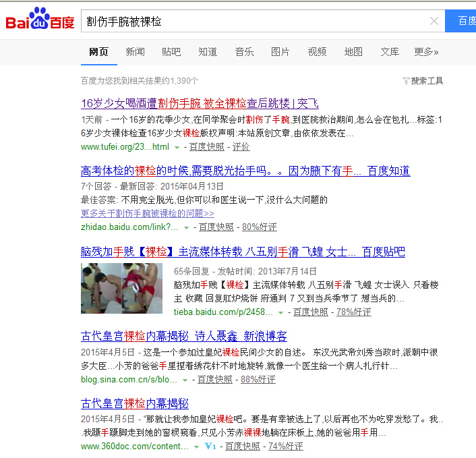Screen dimensions: 476x458
Task: Expand the dropdown arrow after tufei.org URL
Action: click(x=177, y=148)
